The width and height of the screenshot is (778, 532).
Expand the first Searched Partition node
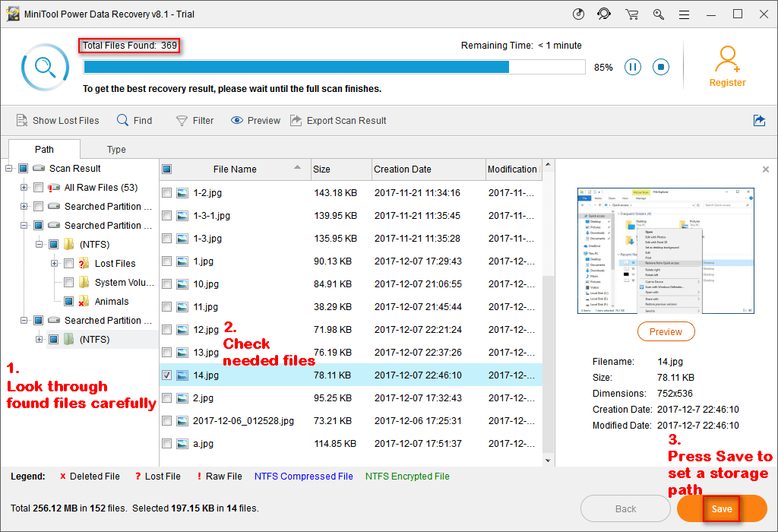click(x=24, y=207)
